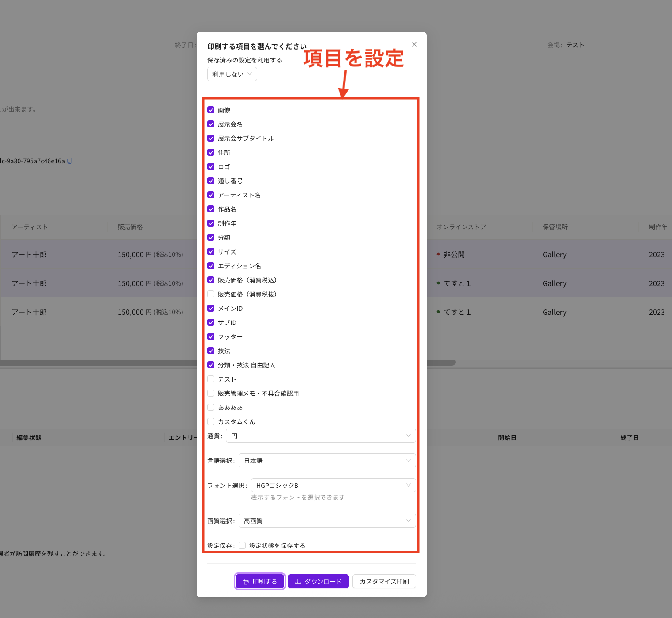Expand the 通貨 currency dropdown
This screenshot has height=618, width=672.
[321, 436]
